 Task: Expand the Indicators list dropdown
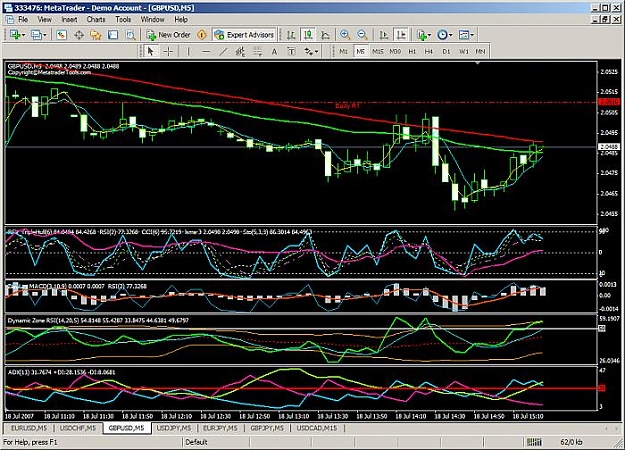[429, 35]
